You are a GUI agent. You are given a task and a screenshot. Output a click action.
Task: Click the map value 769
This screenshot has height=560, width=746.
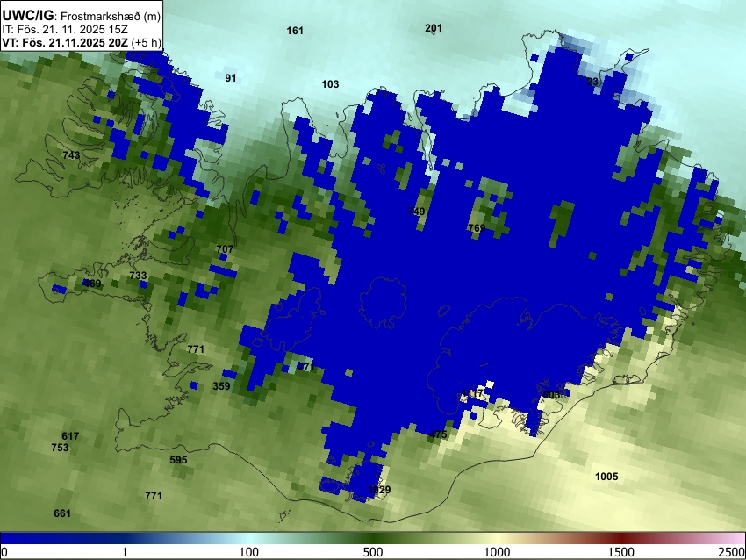477,228
